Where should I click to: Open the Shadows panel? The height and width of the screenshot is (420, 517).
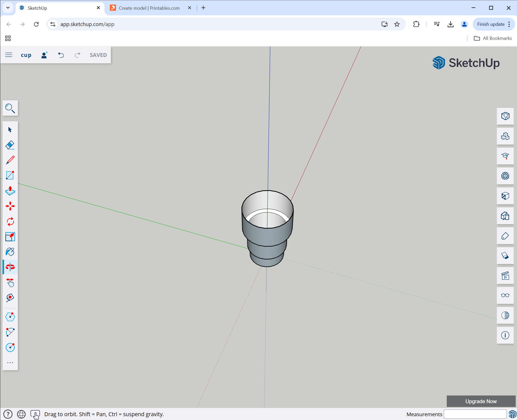[x=505, y=256]
